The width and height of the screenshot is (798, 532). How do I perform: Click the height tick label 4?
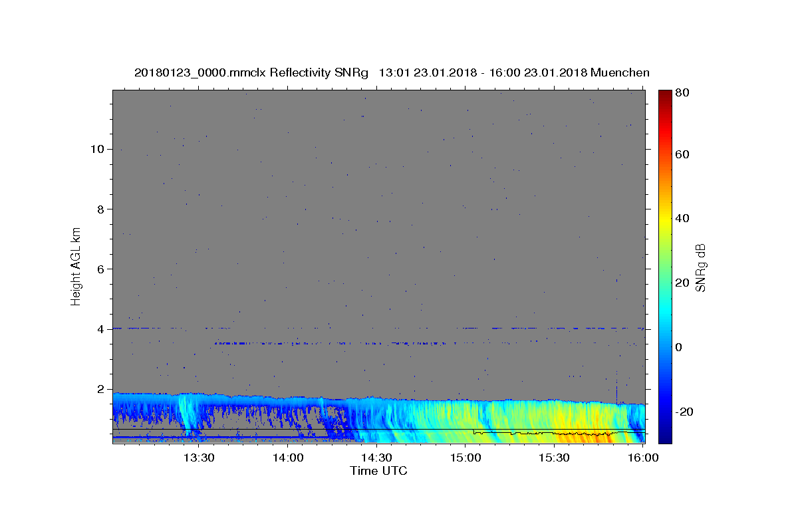coord(101,329)
